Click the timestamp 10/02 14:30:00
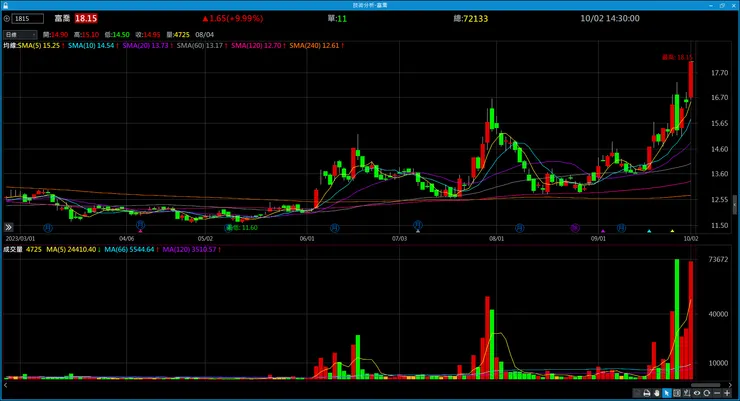Image resolution: width=740 pixels, height=401 pixels. coord(610,19)
